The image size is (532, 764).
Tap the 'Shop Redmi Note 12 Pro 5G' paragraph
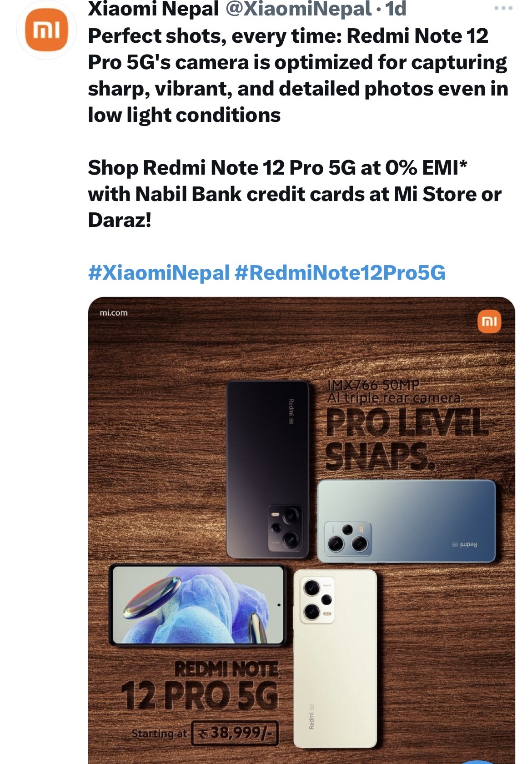click(295, 194)
